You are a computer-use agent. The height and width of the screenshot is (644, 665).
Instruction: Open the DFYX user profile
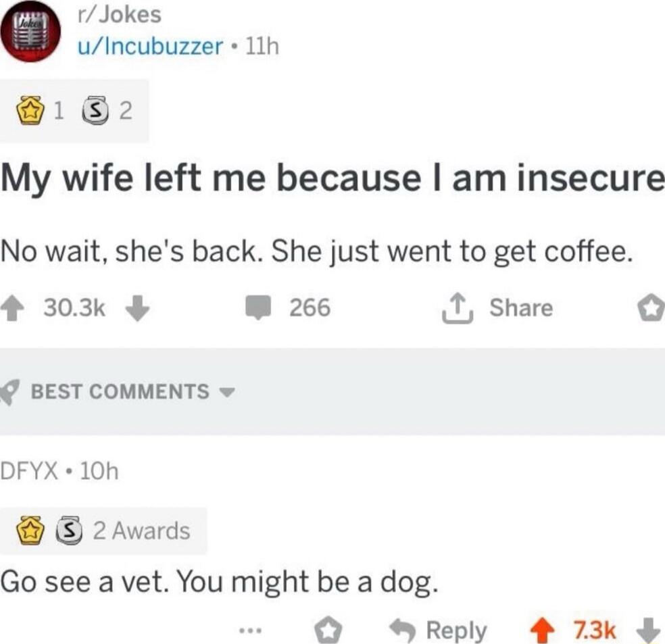click(29, 470)
